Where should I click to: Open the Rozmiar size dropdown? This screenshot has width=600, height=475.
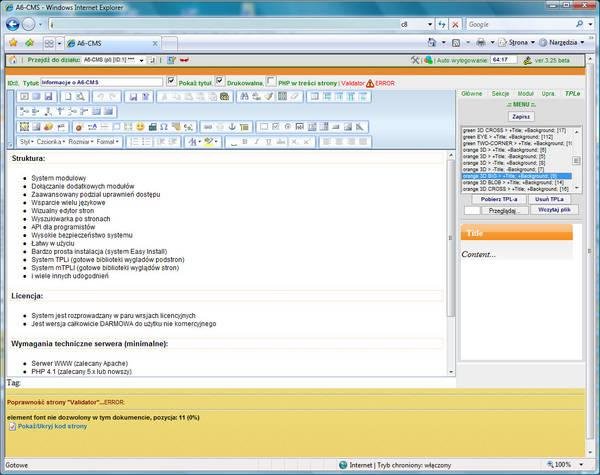pyautogui.click(x=81, y=142)
